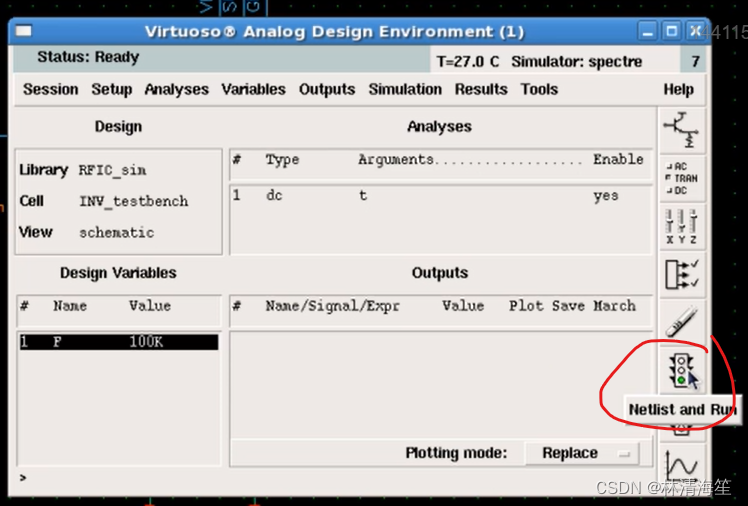Screen dimensions: 748x506
Task: Open the Tools menu
Action: click(x=539, y=89)
